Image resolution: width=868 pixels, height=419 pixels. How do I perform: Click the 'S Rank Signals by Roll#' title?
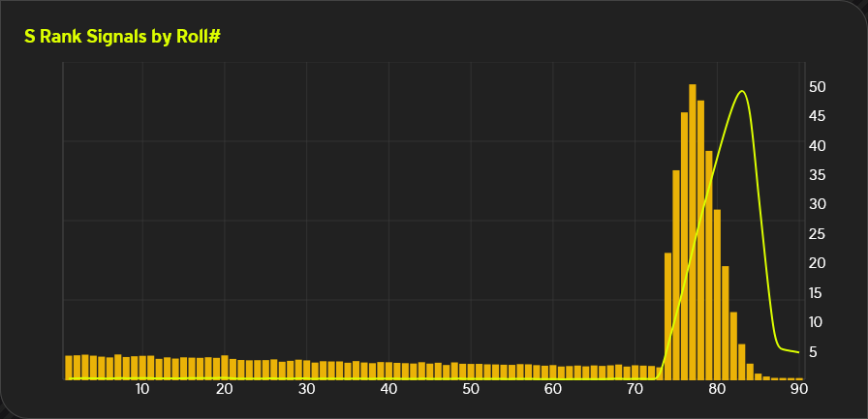click(x=122, y=37)
